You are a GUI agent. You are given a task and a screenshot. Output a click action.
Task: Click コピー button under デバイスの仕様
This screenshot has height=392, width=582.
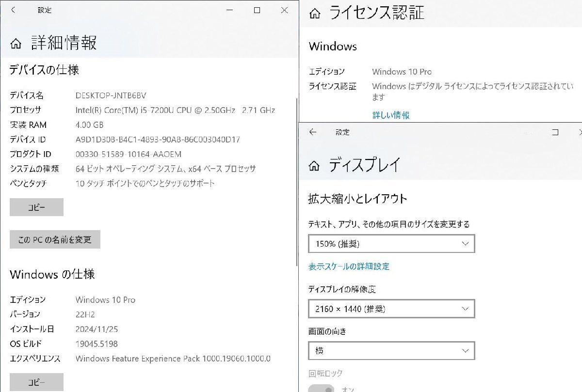click(x=36, y=207)
